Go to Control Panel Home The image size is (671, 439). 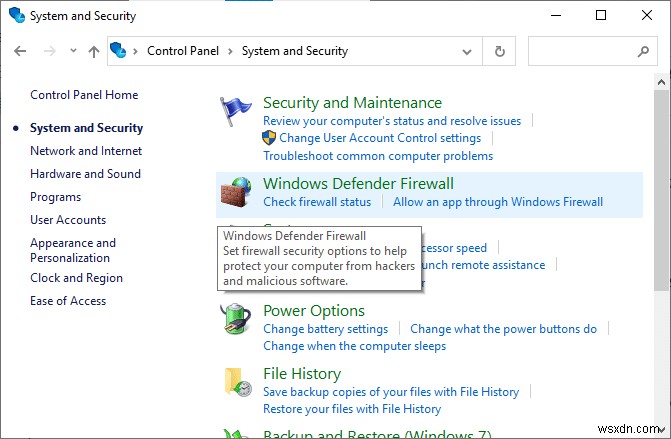[x=84, y=95]
